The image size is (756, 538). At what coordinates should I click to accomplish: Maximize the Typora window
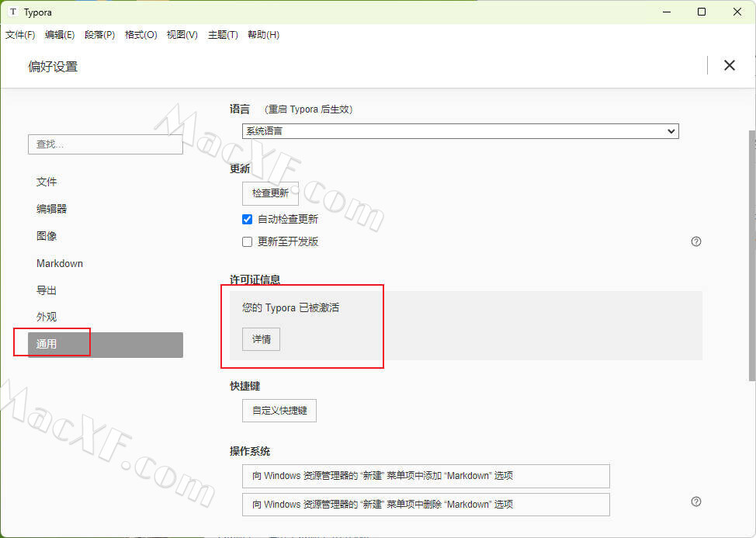(x=702, y=12)
